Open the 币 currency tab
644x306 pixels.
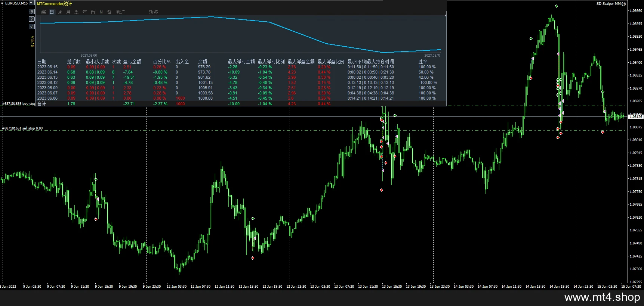pos(93,12)
